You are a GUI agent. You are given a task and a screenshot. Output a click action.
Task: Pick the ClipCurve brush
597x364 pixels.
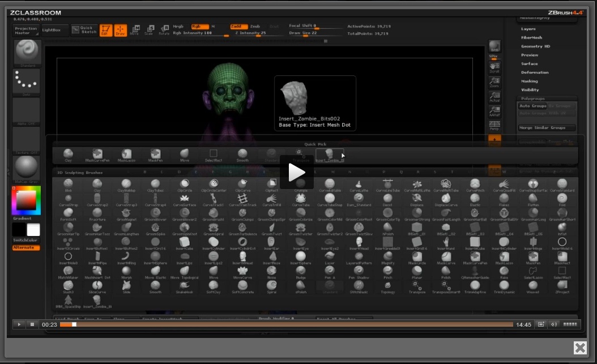pyautogui.click(x=242, y=186)
